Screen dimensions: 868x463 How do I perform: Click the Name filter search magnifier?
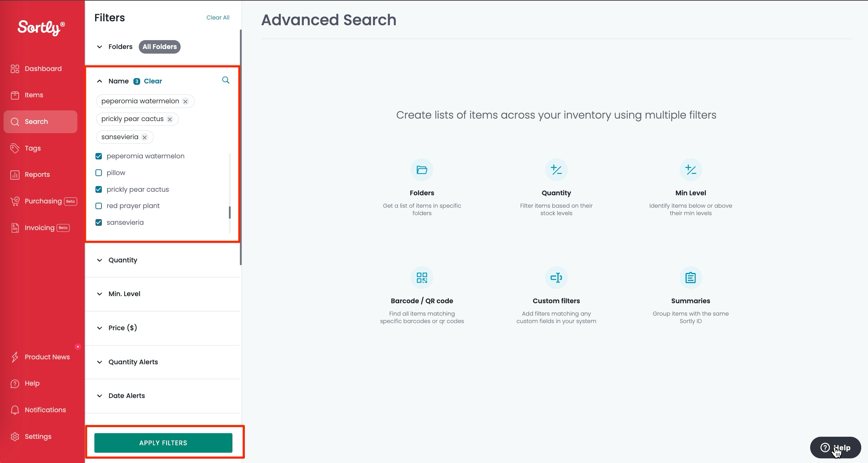226,80
